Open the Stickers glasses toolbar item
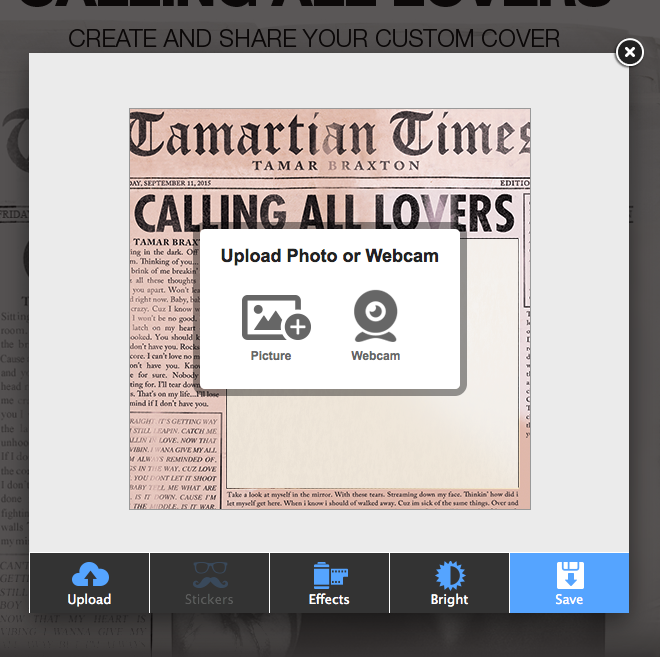The height and width of the screenshot is (657, 660). 209,583
